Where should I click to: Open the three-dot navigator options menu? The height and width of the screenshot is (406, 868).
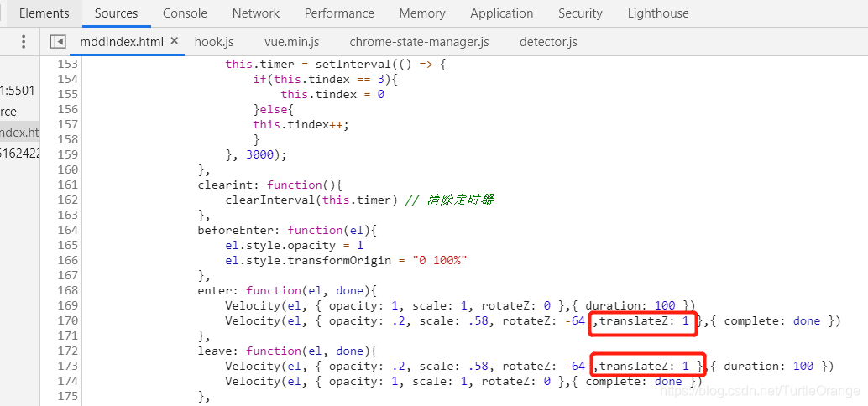24,41
